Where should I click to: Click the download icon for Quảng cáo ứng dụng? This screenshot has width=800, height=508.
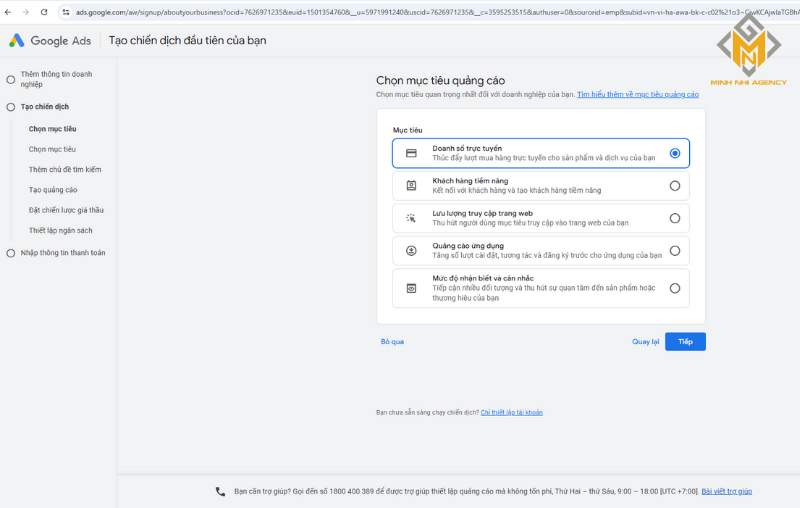[x=411, y=251]
